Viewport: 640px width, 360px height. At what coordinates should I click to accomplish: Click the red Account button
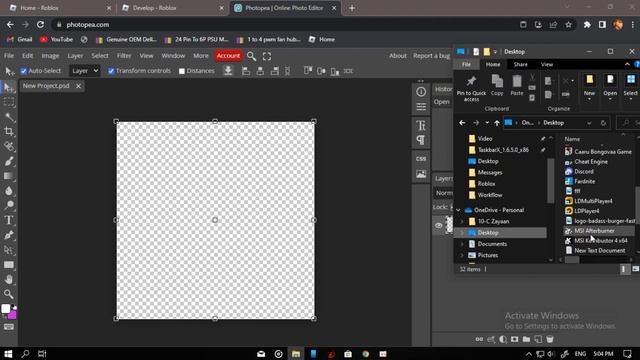point(228,56)
